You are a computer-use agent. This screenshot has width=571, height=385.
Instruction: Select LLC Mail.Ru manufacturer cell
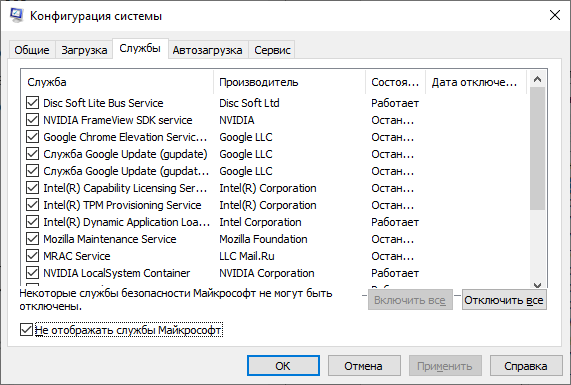(247, 256)
